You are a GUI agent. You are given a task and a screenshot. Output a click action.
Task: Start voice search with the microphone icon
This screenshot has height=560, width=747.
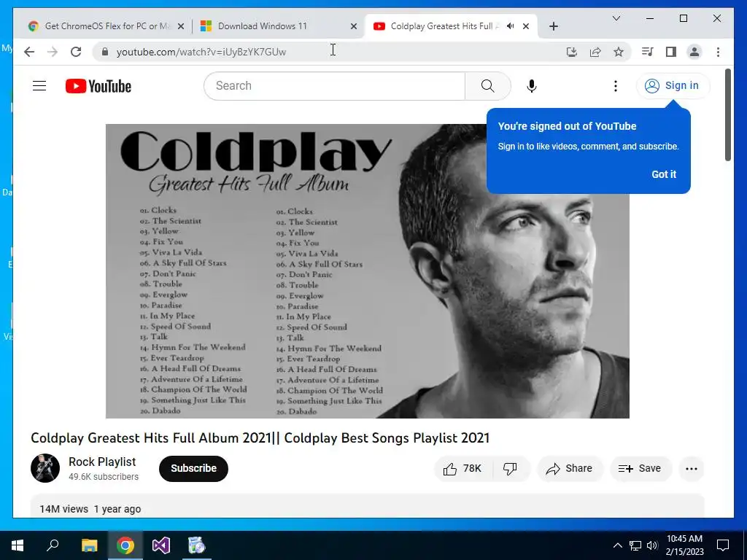pyautogui.click(x=532, y=86)
